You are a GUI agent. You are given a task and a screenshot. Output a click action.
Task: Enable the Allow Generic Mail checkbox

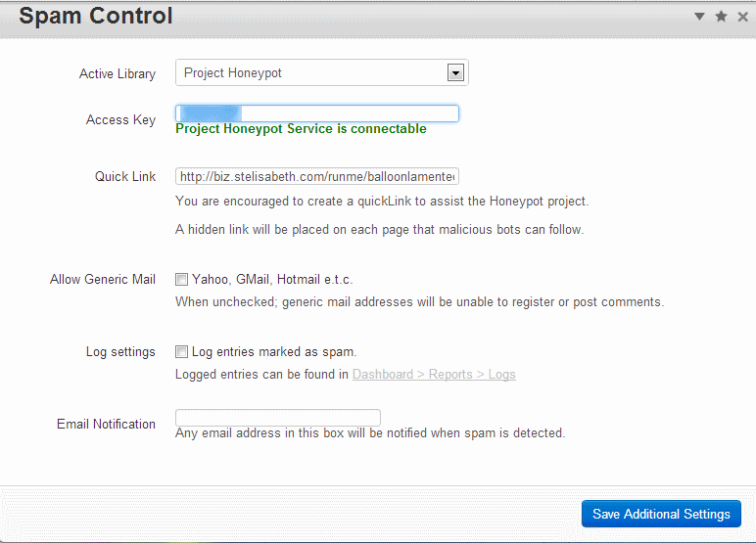[x=182, y=280]
